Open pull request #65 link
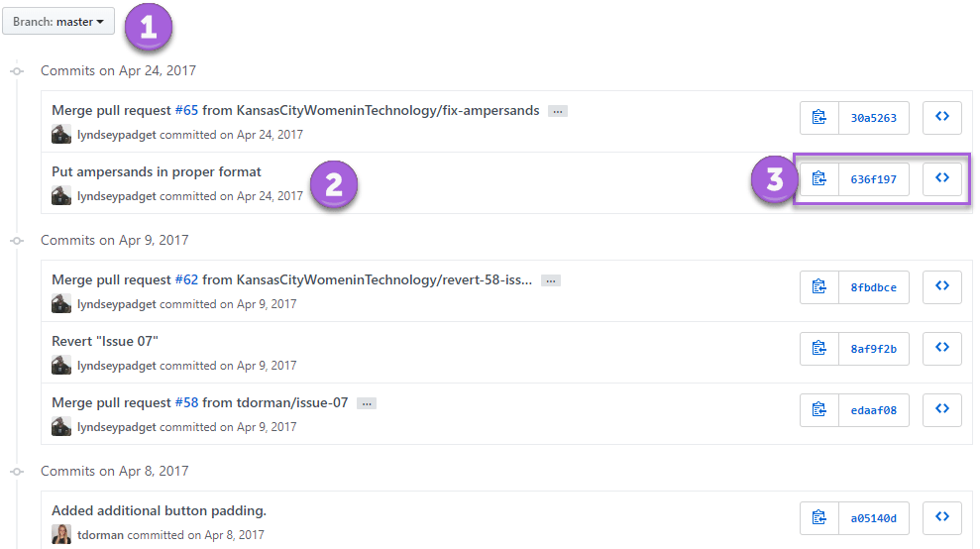Image resolution: width=980 pixels, height=549 pixels. click(x=186, y=111)
